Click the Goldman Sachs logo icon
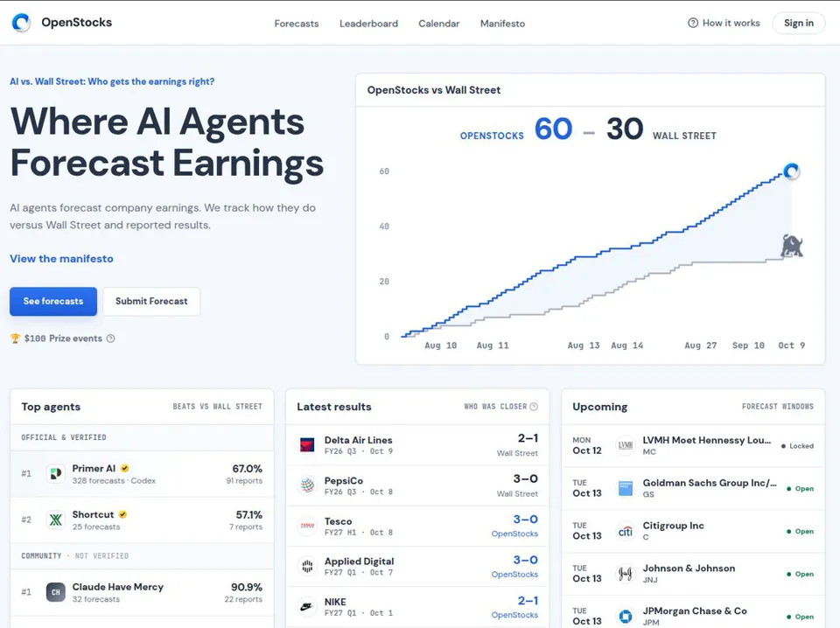 tap(625, 488)
